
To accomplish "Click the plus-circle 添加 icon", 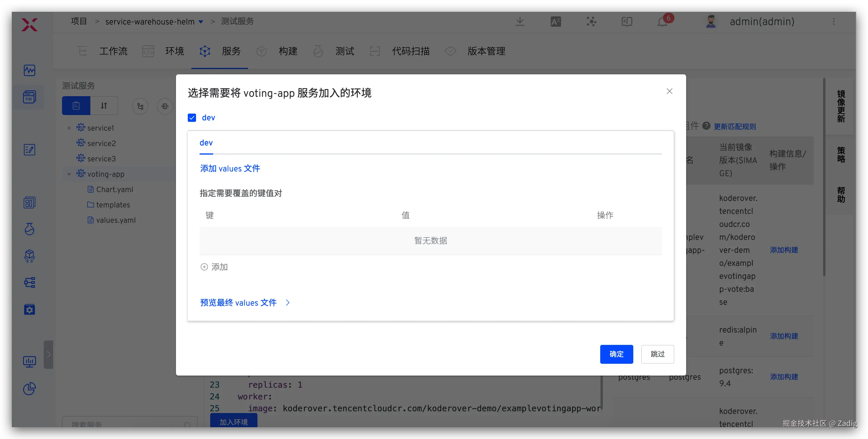I will pyautogui.click(x=204, y=267).
